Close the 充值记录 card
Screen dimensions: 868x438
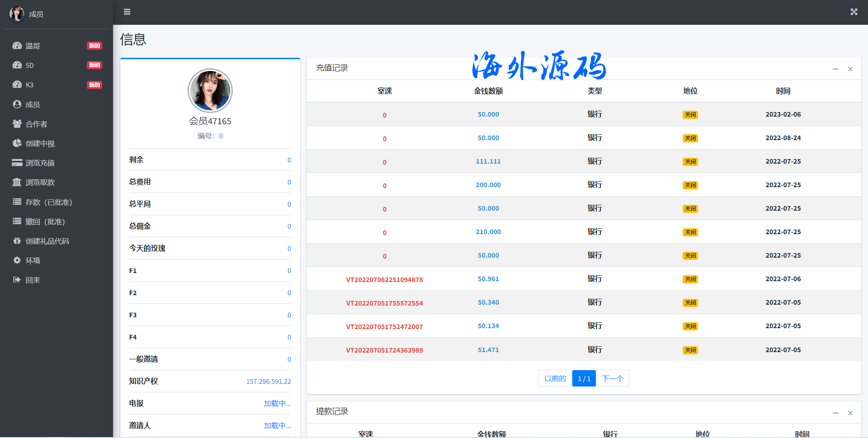850,69
